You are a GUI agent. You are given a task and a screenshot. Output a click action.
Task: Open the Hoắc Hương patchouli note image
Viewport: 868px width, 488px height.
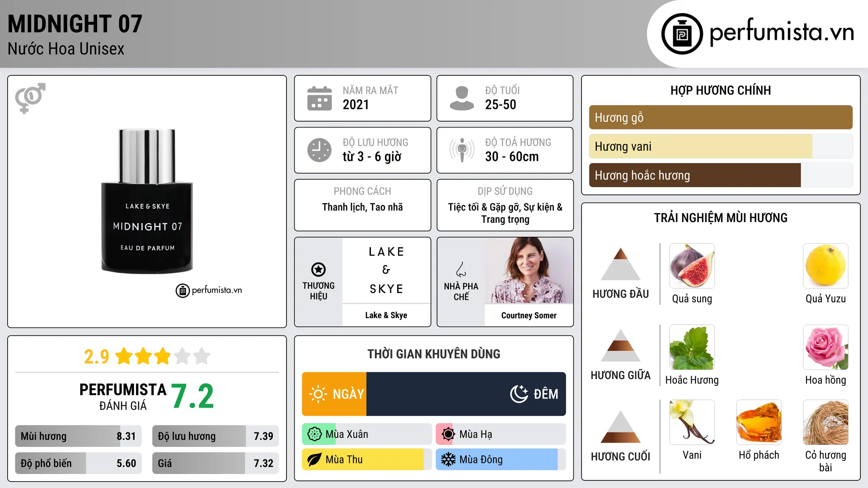click(692, 347)
